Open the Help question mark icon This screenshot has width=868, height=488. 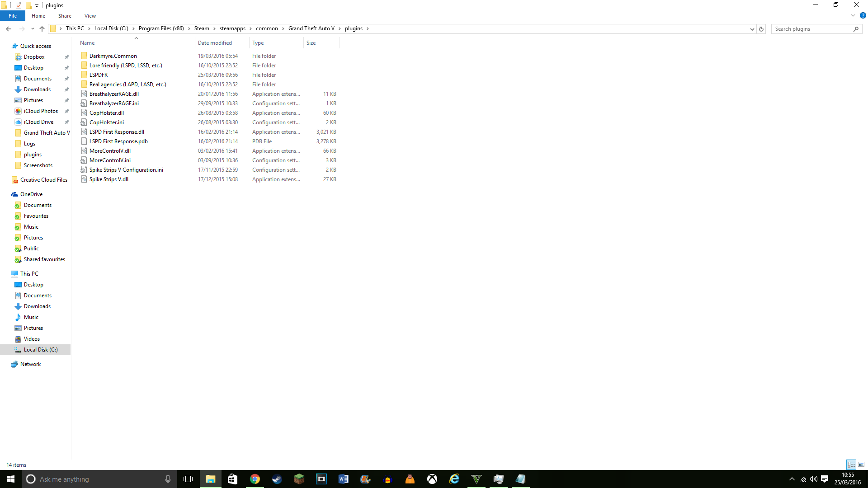click(x=863, y=15)
